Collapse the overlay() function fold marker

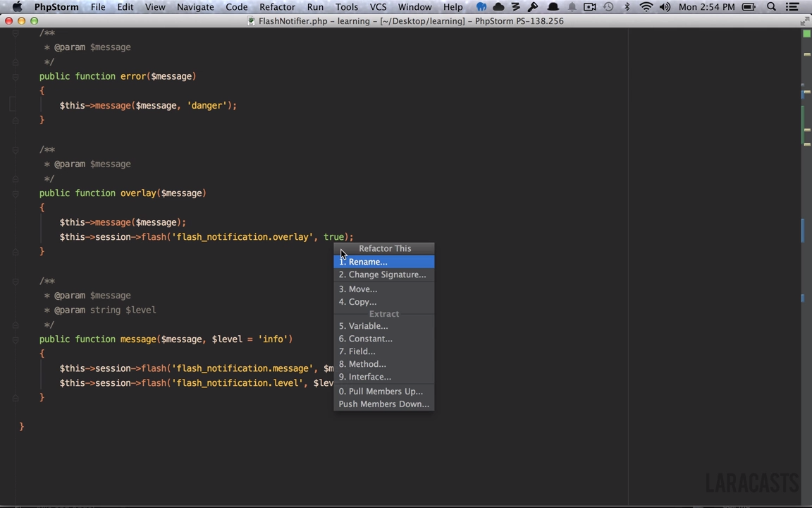tap(16, 193)
